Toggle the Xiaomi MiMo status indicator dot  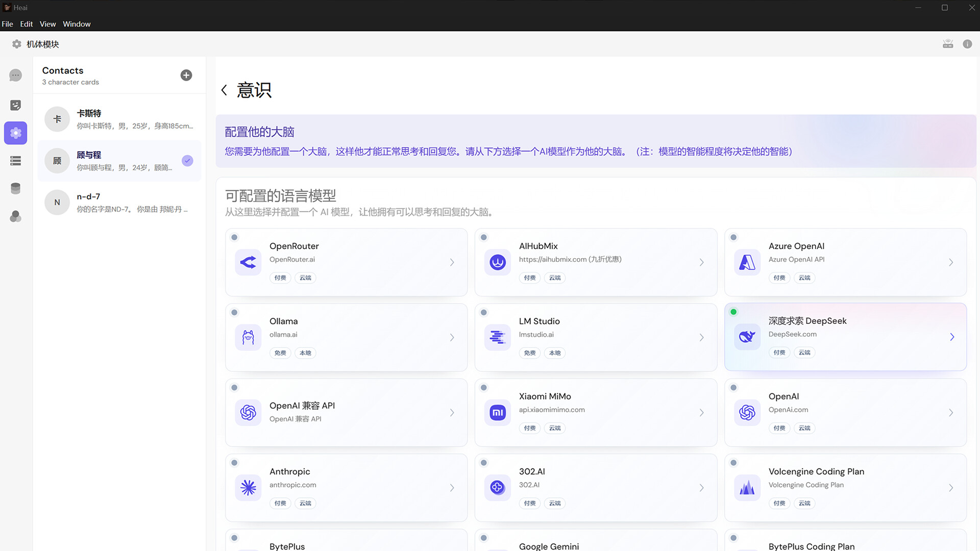[484, 388]
